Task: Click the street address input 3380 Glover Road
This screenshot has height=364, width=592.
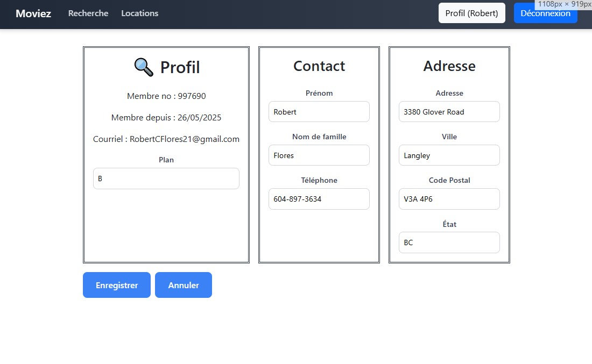Action: (449, 112)
